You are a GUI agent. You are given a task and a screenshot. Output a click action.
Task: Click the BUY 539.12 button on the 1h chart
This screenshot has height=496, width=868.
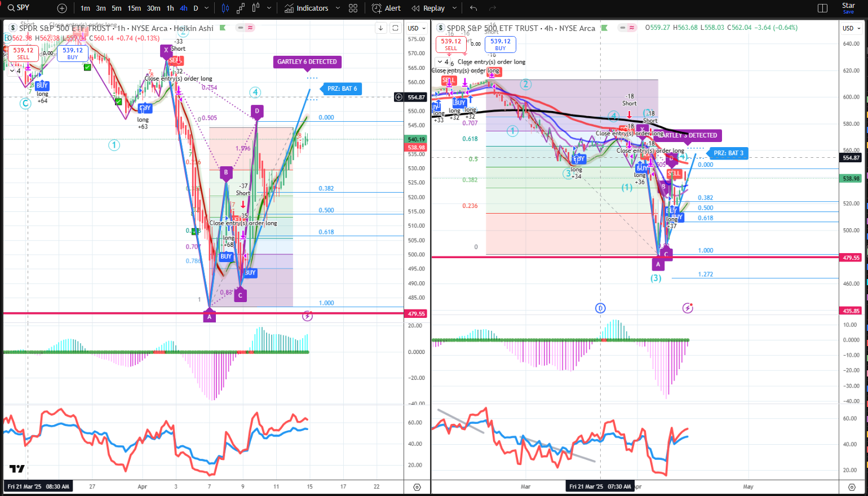73,53
